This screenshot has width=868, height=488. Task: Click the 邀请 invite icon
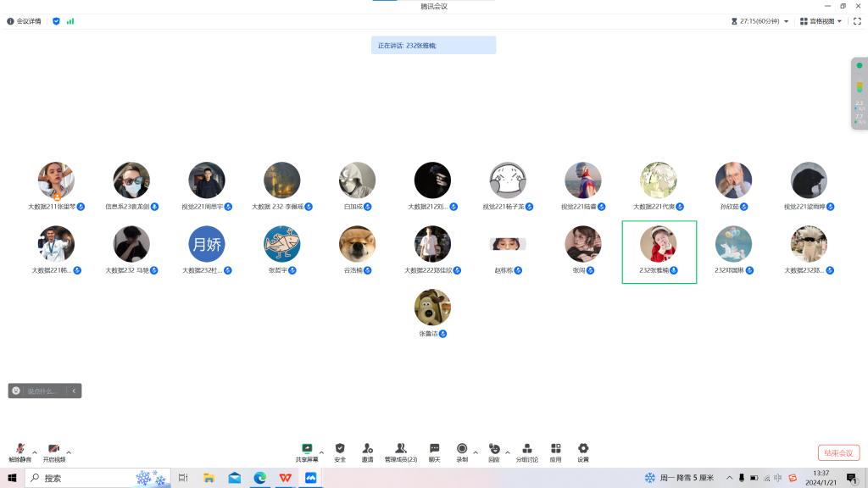click(x=367, y=451)
